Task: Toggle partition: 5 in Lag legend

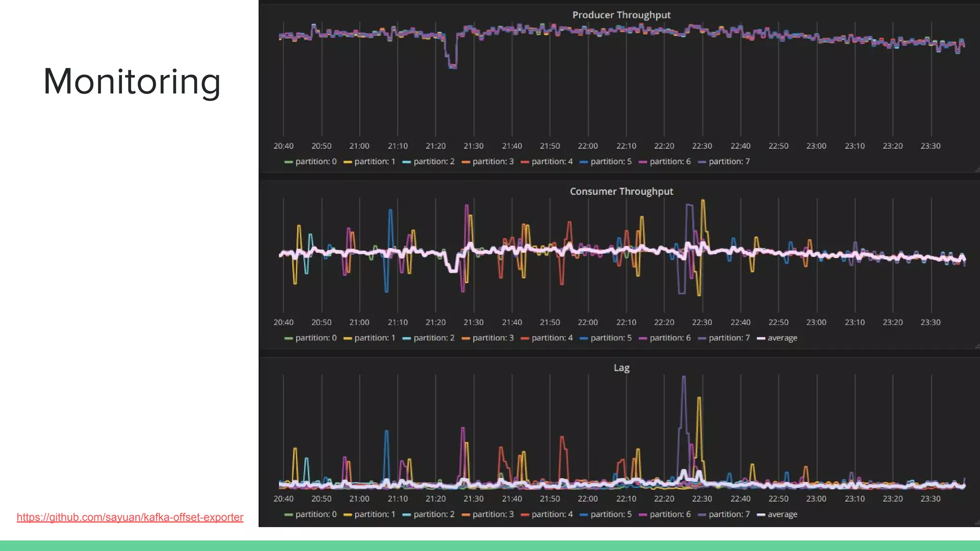Action: point(611,515)
